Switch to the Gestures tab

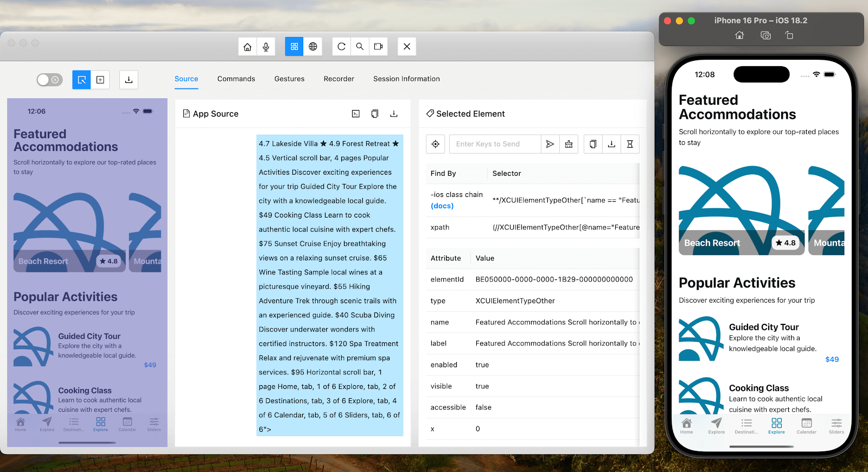pos(289,79)
